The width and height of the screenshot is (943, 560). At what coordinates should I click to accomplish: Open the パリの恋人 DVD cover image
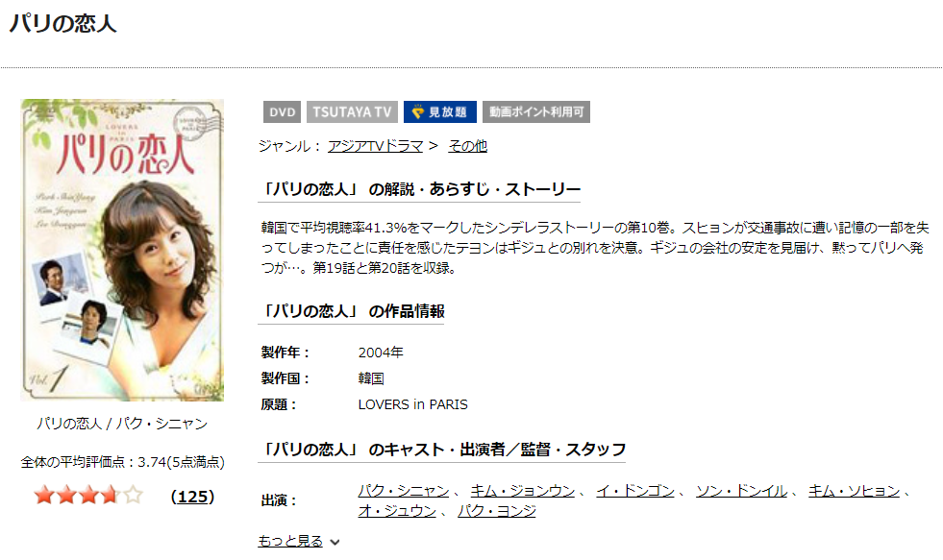(x=122, y=250)
